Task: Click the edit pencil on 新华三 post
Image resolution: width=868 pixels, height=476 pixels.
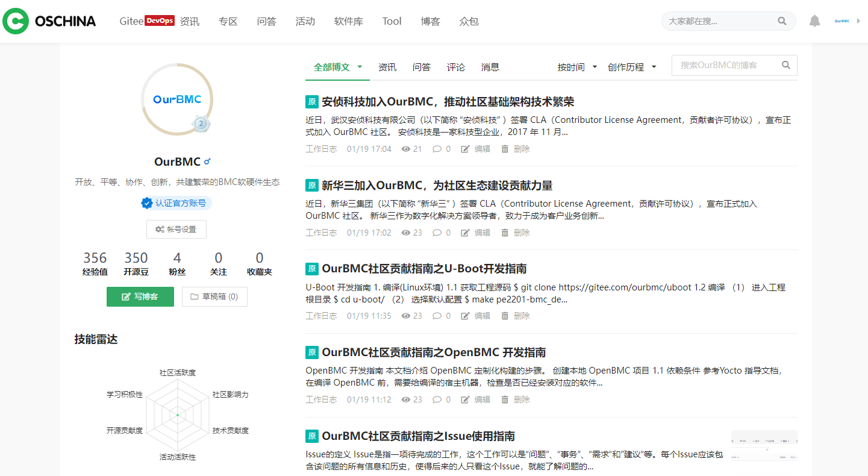Action: (465, 233)
